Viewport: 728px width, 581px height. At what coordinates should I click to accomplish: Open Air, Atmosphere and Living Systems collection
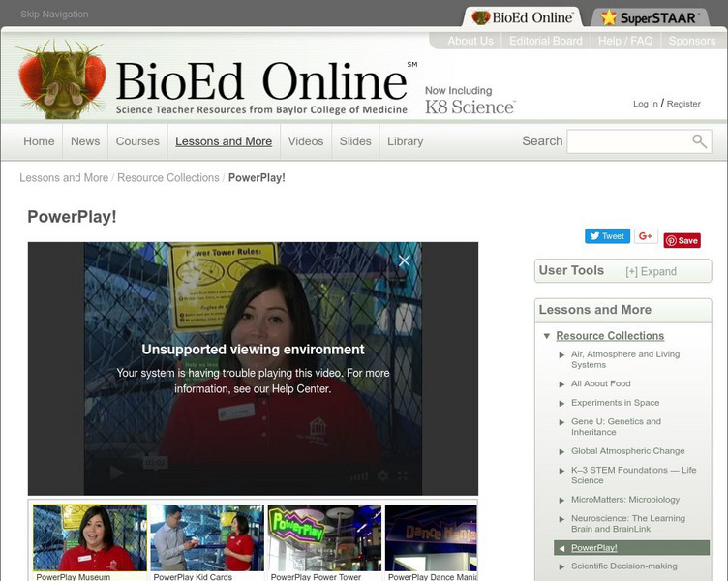(625, 359)
